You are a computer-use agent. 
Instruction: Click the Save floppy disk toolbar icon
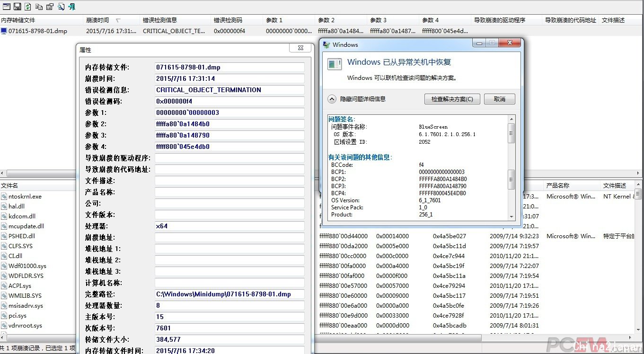click(17, 7)
